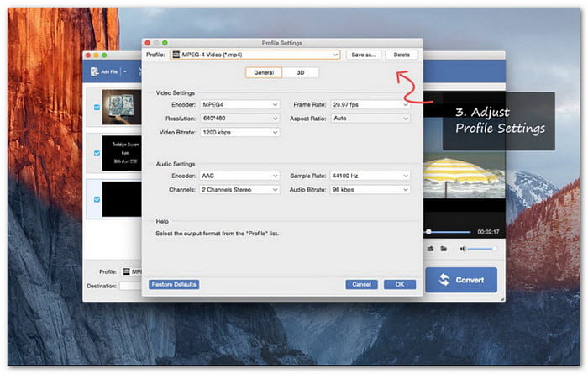Click the Help text about the Profile list
The width and height of the screenshot is (588, 374).
217,234
